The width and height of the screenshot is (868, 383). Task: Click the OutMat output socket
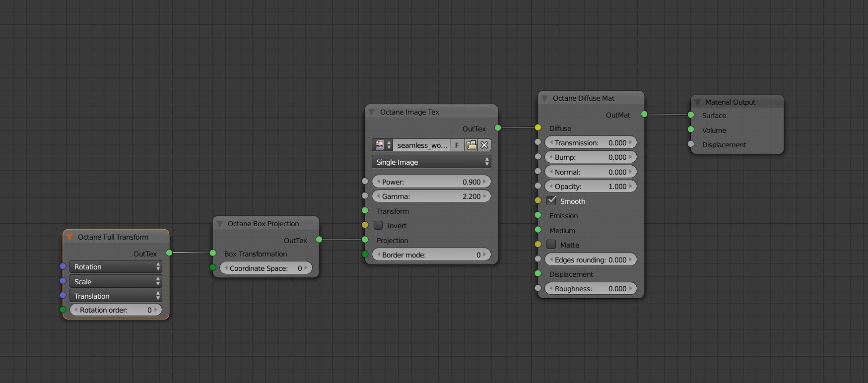click(644, 114)
